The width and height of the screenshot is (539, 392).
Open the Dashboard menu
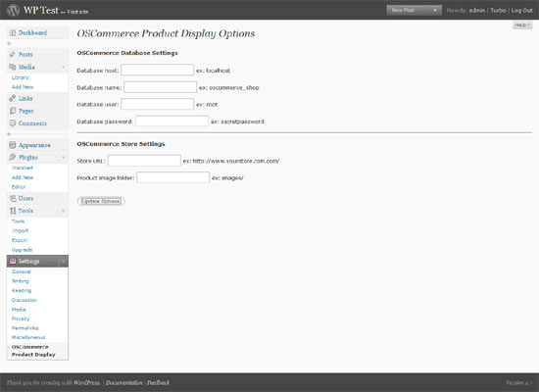[x=32, y=33]
